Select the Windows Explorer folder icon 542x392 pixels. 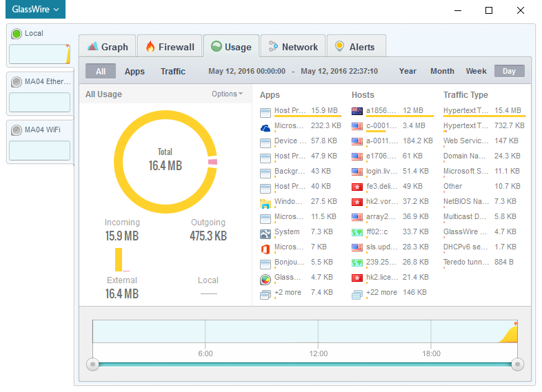[265, 203]
